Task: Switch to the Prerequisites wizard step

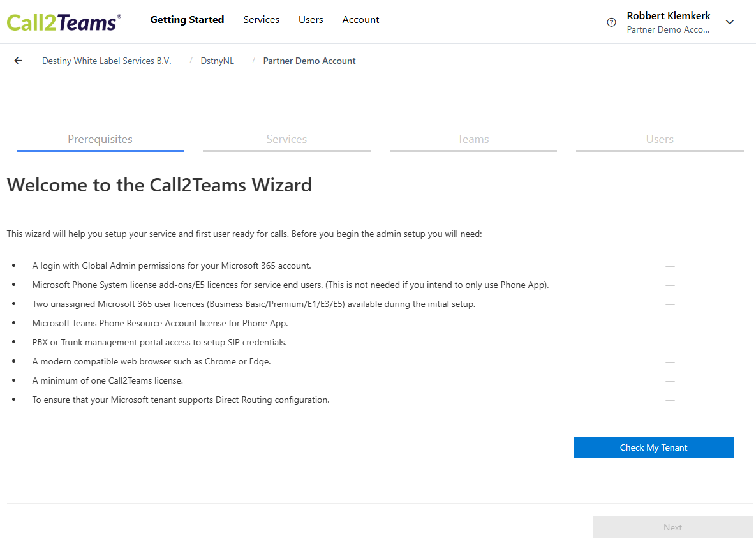Action: 100,139
